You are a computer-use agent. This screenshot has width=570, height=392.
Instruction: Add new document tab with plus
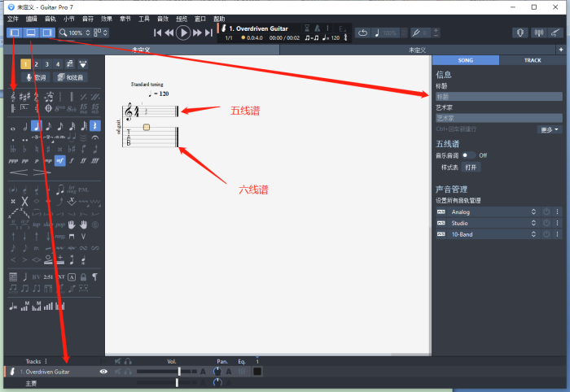click(x=561, y=50)
